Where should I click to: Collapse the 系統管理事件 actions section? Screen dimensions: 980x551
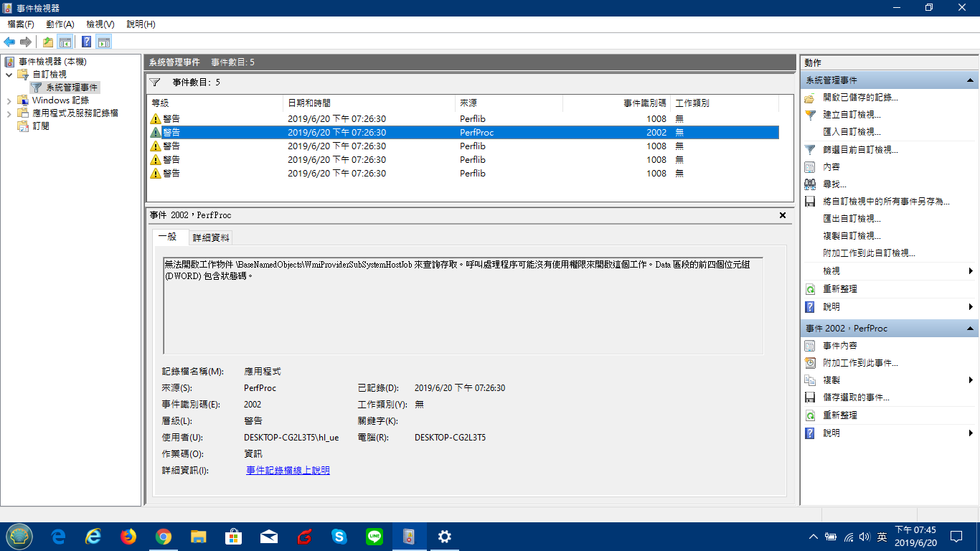click(x=970, y=80)
